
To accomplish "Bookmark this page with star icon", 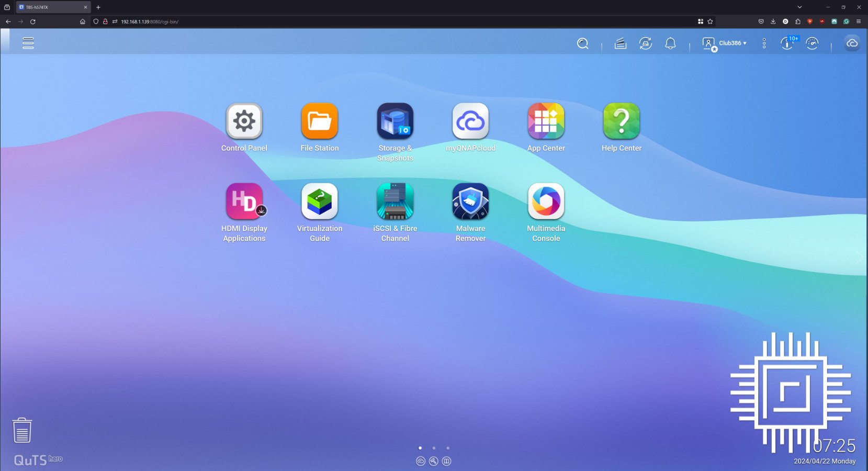I will (x=710, y=21).
